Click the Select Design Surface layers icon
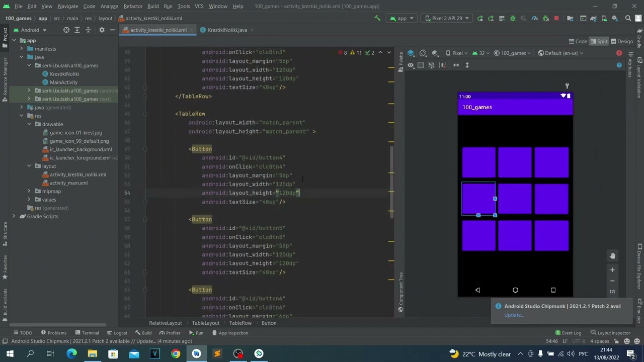The image size is (644, 362). [411, 53]
